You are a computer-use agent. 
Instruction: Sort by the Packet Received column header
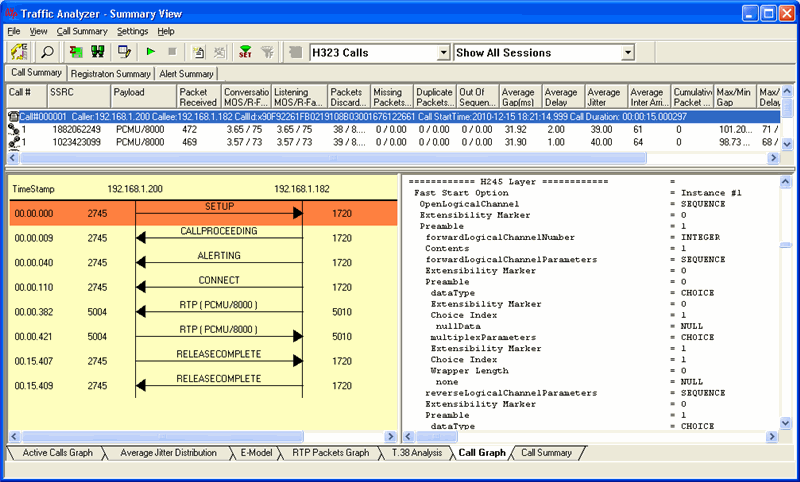click(198, 97)
